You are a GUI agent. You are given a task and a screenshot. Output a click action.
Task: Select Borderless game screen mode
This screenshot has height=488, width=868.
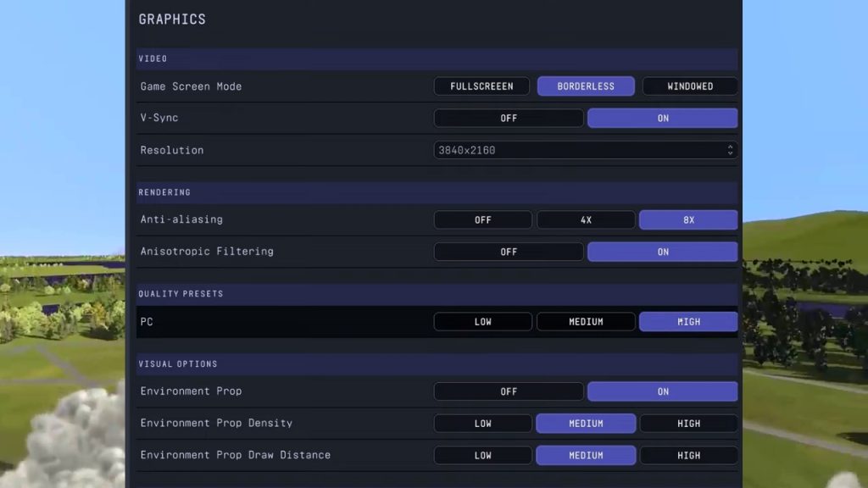point(586,86)
